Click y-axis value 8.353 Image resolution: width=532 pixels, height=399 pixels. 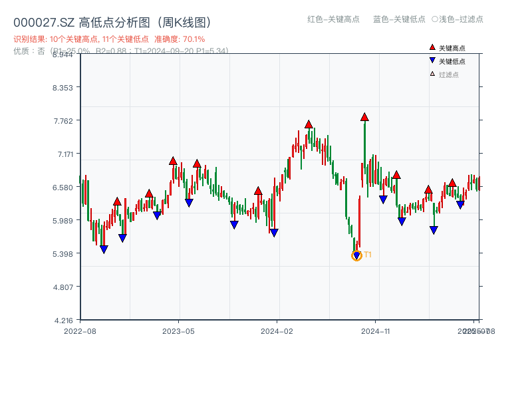63,88
